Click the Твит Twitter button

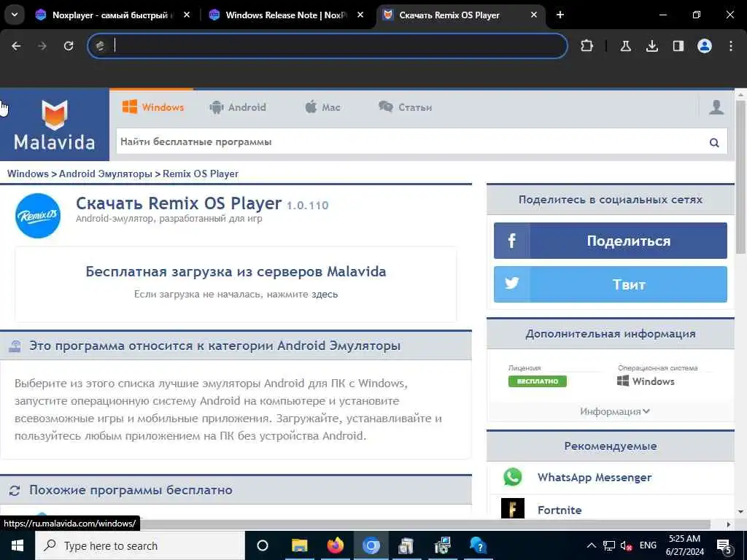pos(611,284)
